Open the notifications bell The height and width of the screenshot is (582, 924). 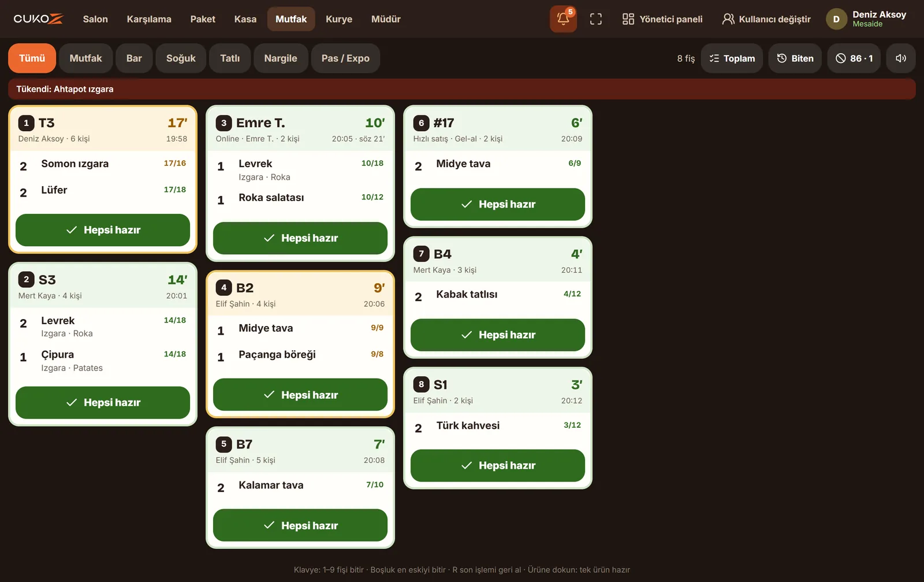pos(563,19)
